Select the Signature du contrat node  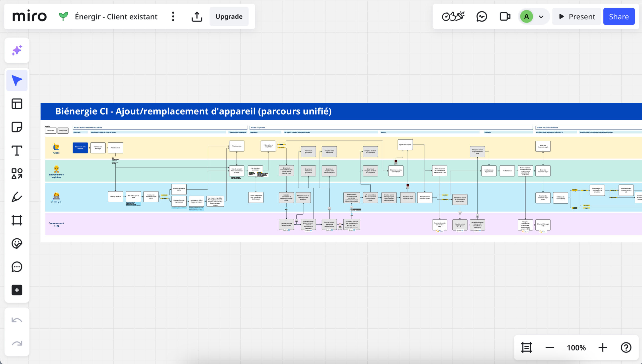(x=405, y=145)
